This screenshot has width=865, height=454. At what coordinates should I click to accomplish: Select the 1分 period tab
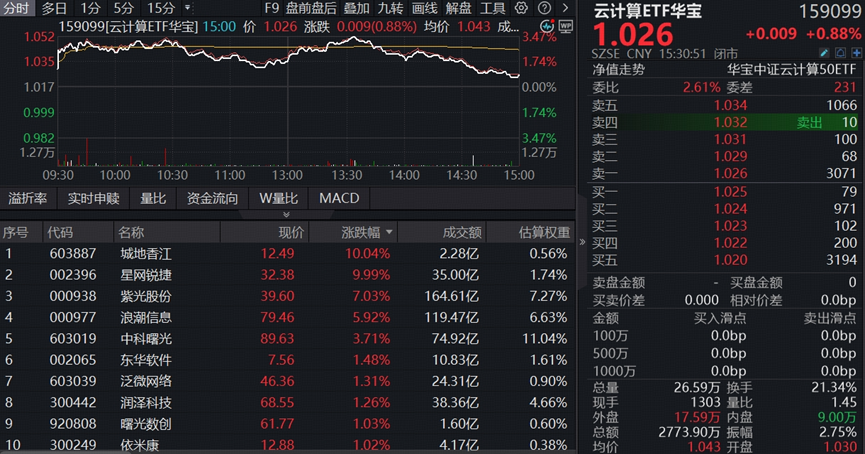90,8
